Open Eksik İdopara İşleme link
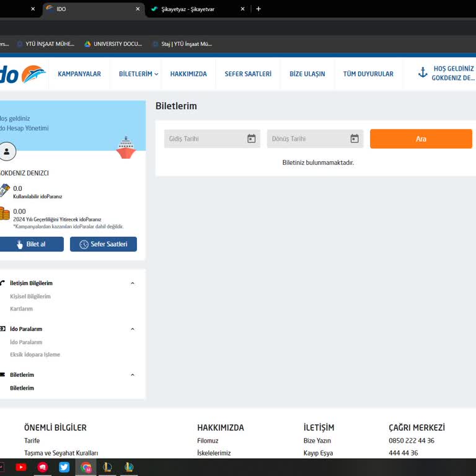Screen dimensions: 476x476 point(35,355)
